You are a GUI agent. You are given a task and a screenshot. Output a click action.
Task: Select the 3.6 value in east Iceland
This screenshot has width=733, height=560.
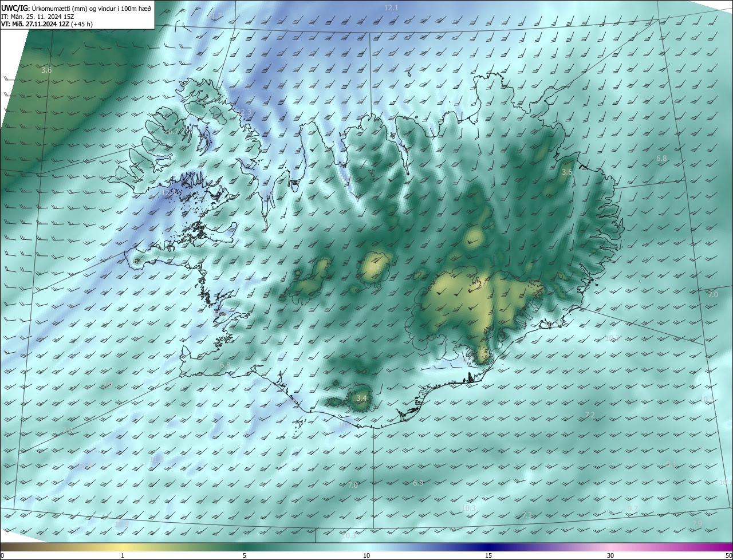click(x=567, y=172)
